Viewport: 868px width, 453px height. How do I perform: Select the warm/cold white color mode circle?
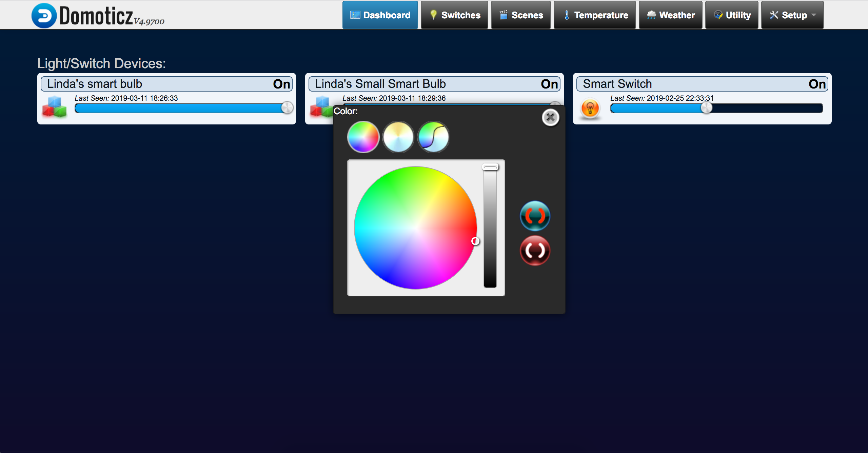[x=398, y=137]
